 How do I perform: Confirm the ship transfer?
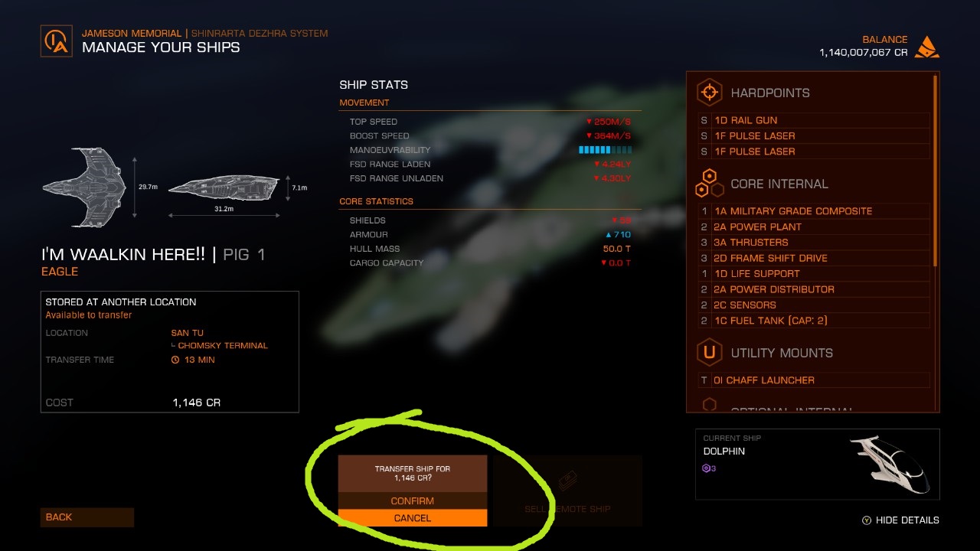413,500
